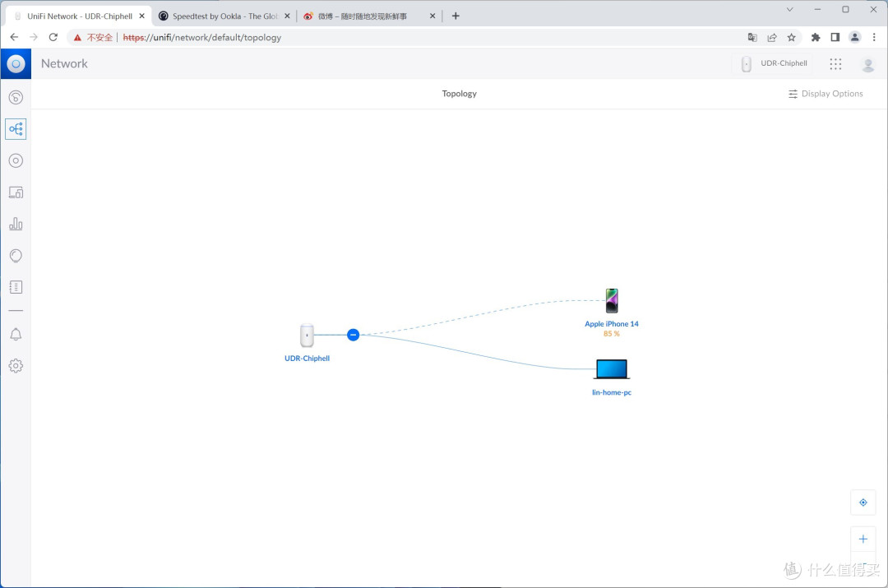Screen dimensions: 888x588
Task: Recenter the topology map view
Action: [x=863, y=502]
